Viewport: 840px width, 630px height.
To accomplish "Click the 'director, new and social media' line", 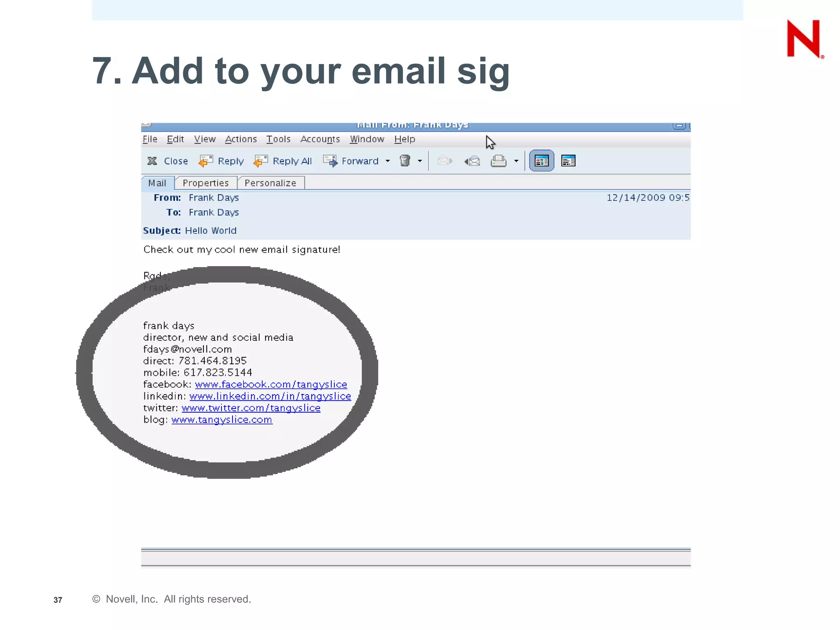I will (218, 338).
